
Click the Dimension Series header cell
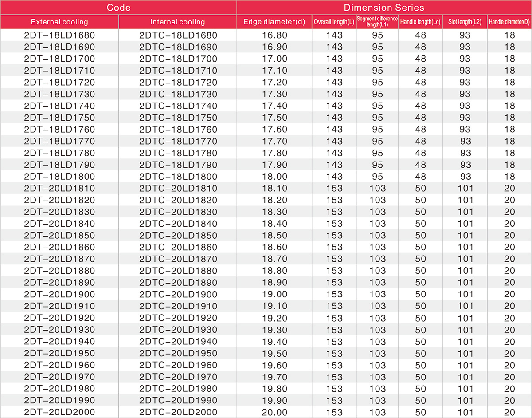[384, 8]
